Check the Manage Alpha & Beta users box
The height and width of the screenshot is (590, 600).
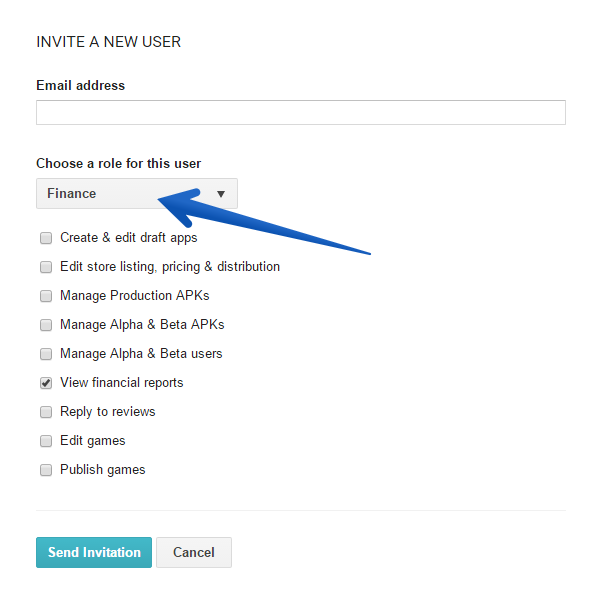(46, 354)
